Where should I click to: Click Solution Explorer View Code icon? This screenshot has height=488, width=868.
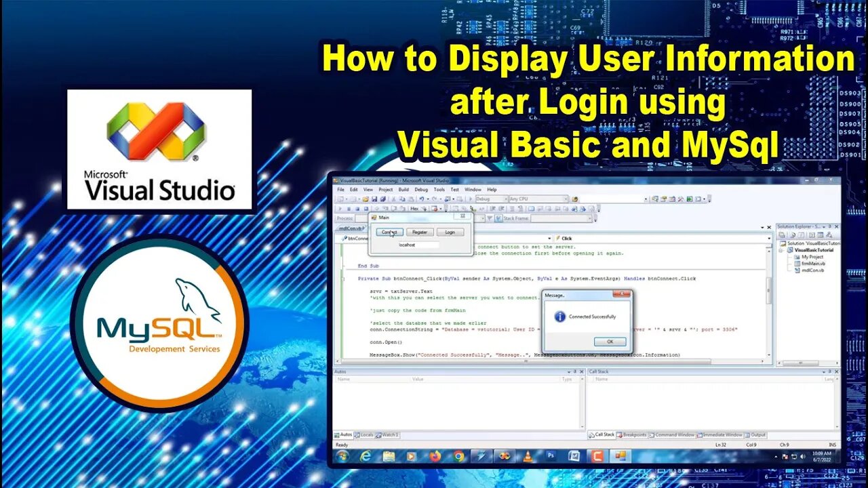(811, 235)
